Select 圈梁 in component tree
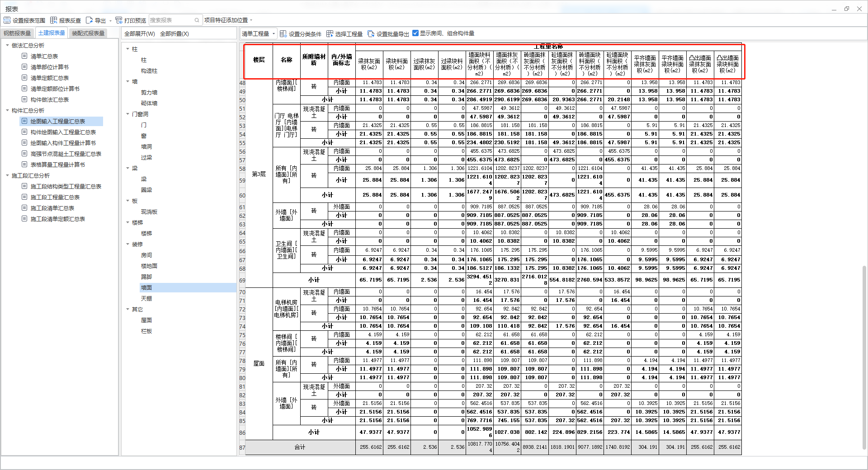This screenshot has width=868, height=470. (x=146, y=190)
